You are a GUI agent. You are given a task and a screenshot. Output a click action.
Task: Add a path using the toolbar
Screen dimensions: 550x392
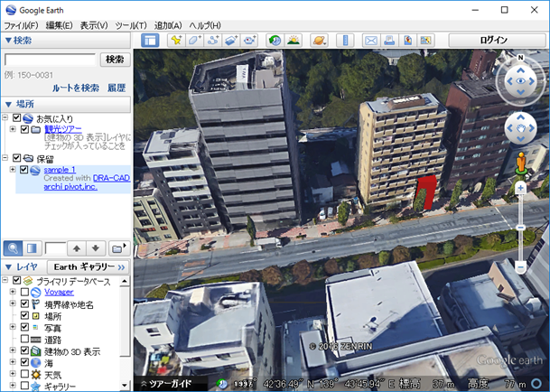coord(213,41)
